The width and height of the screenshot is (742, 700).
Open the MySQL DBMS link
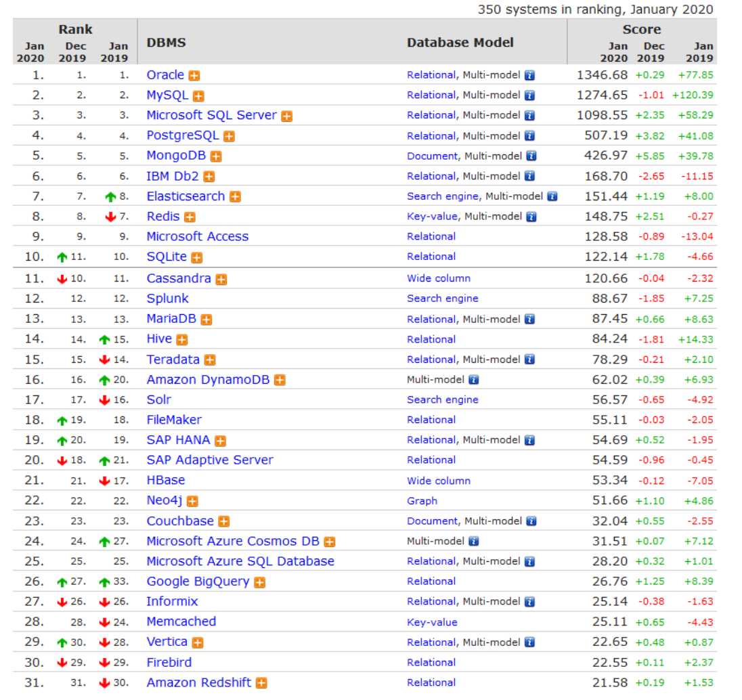(167, 95)
